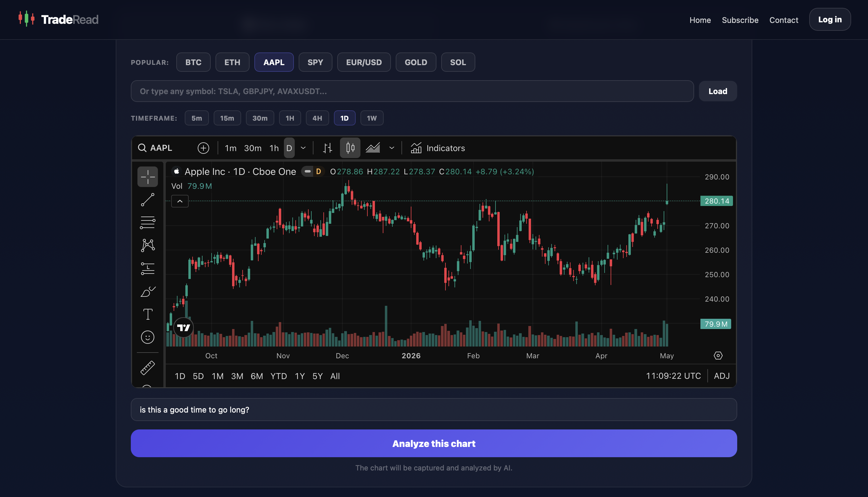Image resolution: width=868 pixels, height=497 pixels.
Task: Click the Apple Inc symbol logo
Action: click(x=176, y=171)
